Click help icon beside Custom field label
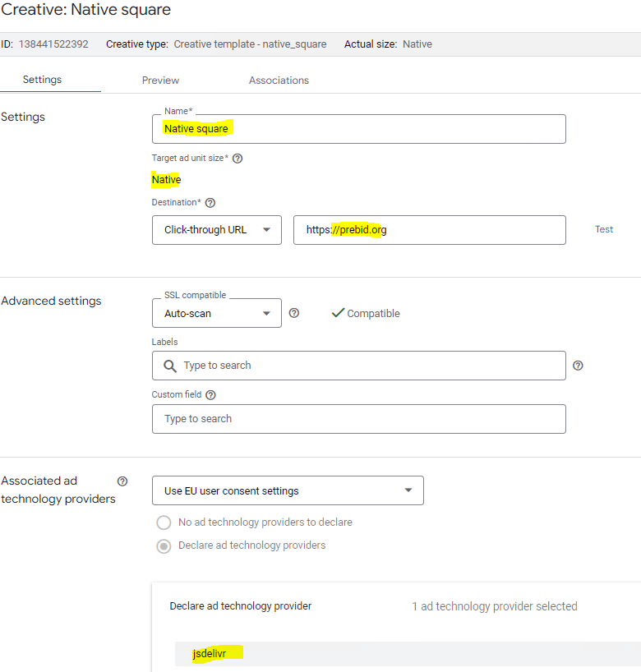Screen dimensions: 641x672 [210, 395]
